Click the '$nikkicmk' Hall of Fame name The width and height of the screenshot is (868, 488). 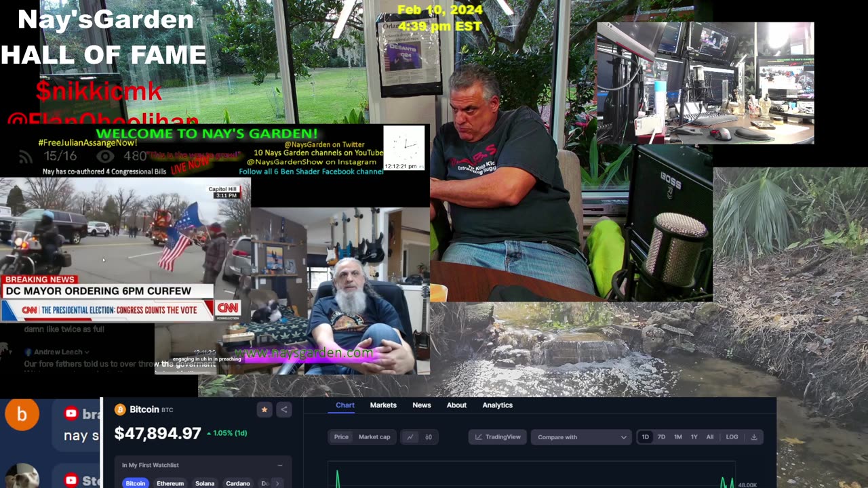[99, 91]
